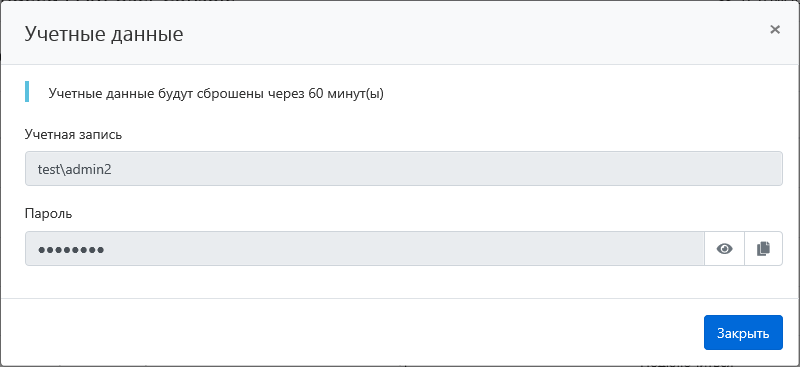The width and height of the screenshot is (800, 367).
Task: Click the duplicate-pages icon in password row
Action: 763,249
